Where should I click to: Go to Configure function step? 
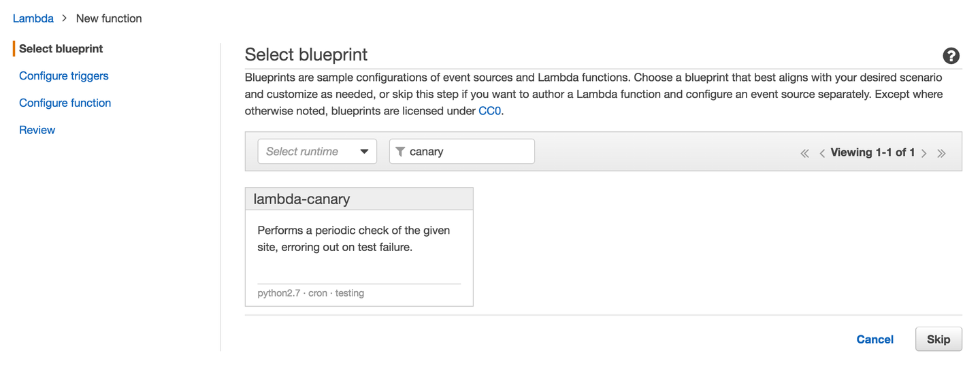point(65,103)
